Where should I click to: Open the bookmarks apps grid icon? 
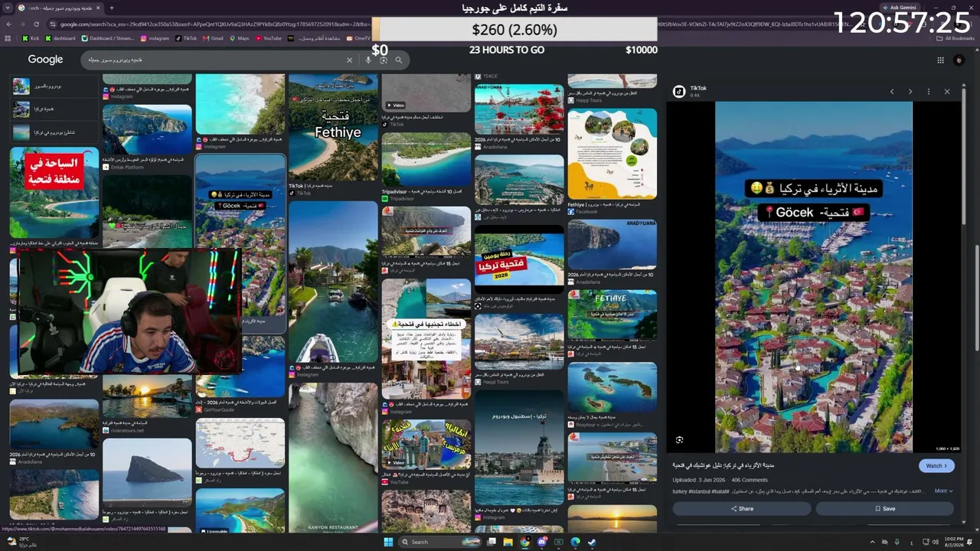tap(8, 38)
